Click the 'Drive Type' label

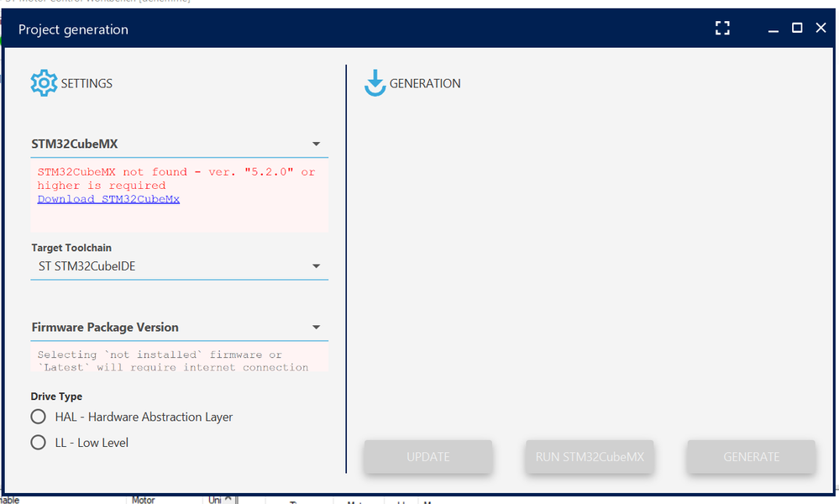[x=56, y=396]
